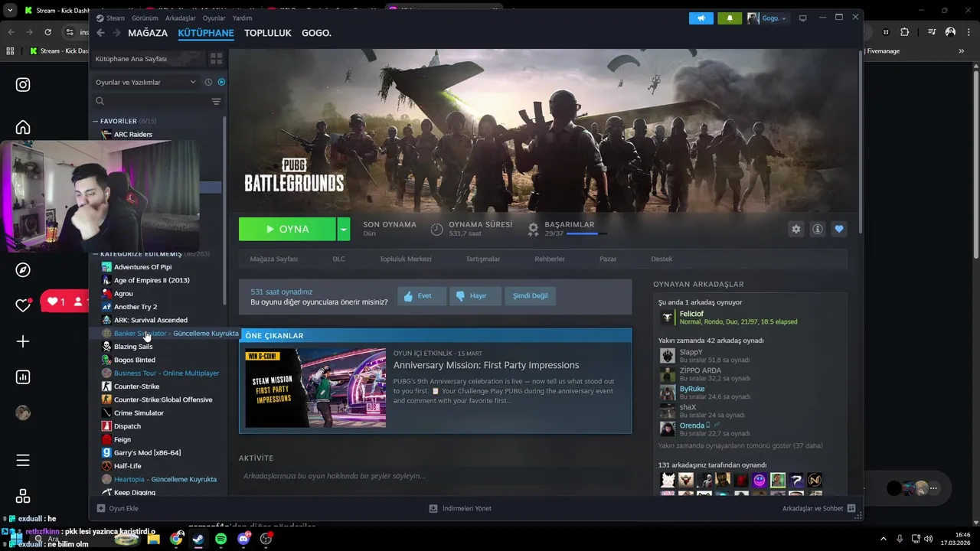Image resolution: width=980 pixels, height=551 pixels.
Task: Show recent games clock filter icon
Action: pos(208,82)
